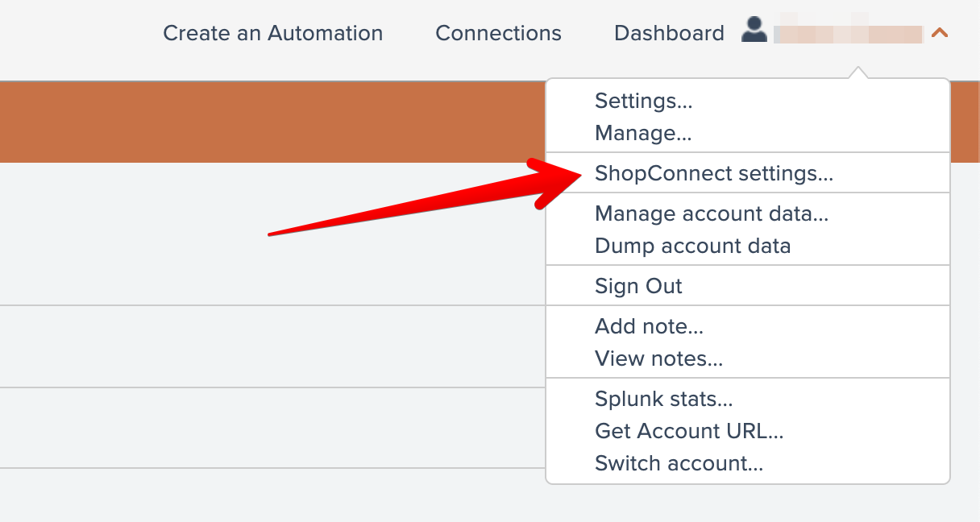Open View notes...
Viewport: 980px width, 522px height.
(658, 358)
